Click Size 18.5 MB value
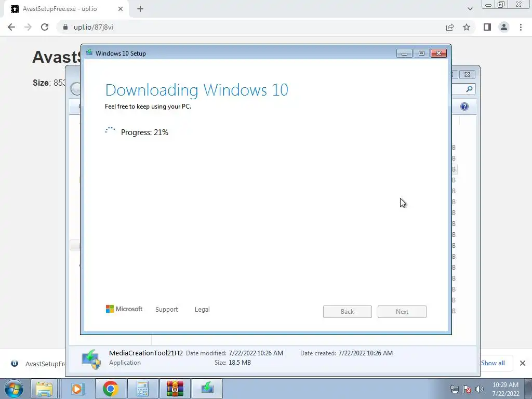The height and width of the screenshot is (399, 532). 240,363
